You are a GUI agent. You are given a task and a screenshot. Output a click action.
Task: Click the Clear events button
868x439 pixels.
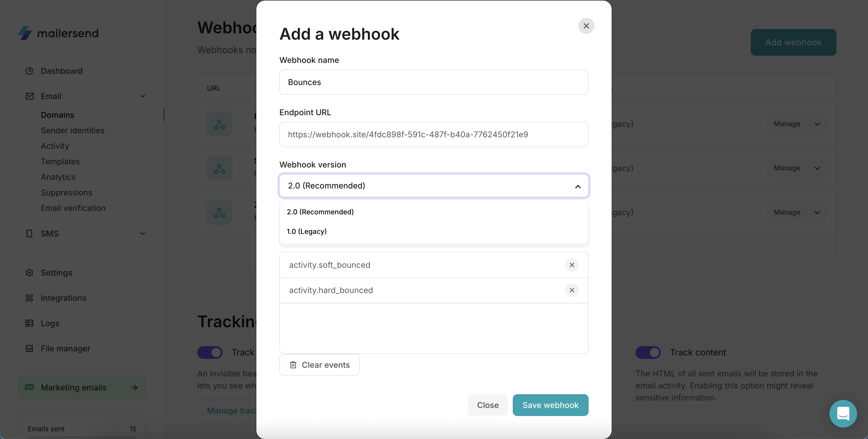[319, 365]
